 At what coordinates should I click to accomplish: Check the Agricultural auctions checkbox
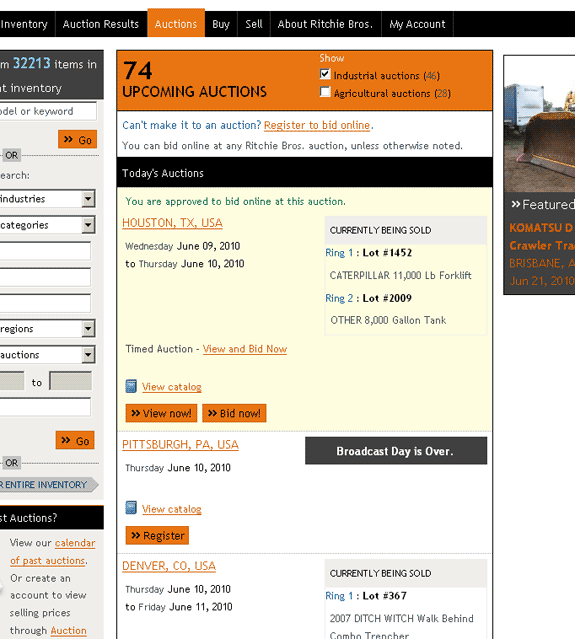coord(325,92)
